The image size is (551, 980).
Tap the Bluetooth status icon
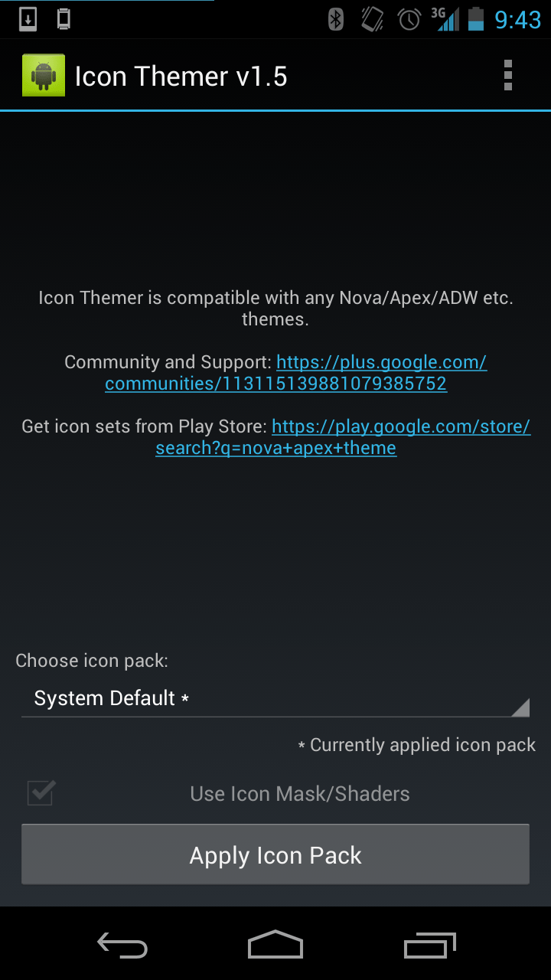coord(336,19)
